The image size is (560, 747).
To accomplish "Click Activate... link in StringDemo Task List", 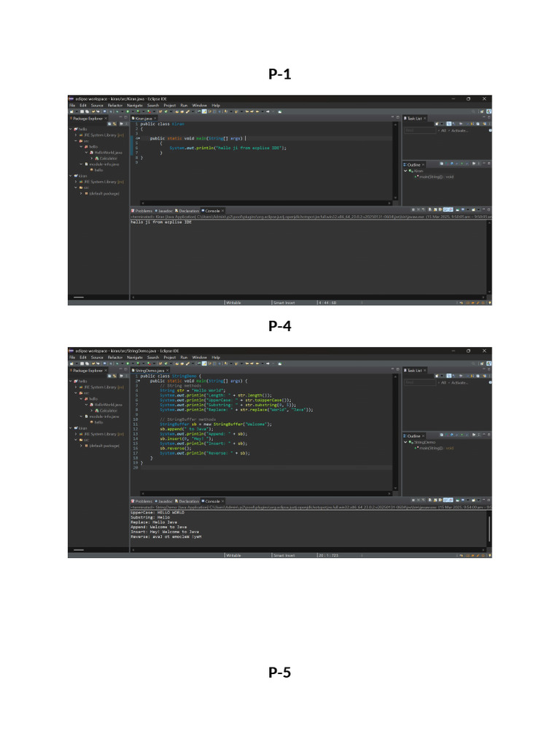I will (459, 382).
